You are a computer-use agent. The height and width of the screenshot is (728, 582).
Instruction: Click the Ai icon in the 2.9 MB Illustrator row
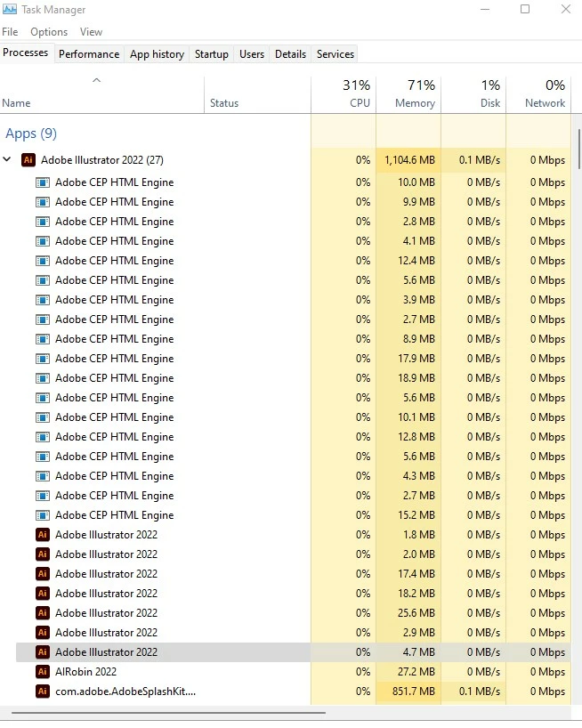point(43,633)
